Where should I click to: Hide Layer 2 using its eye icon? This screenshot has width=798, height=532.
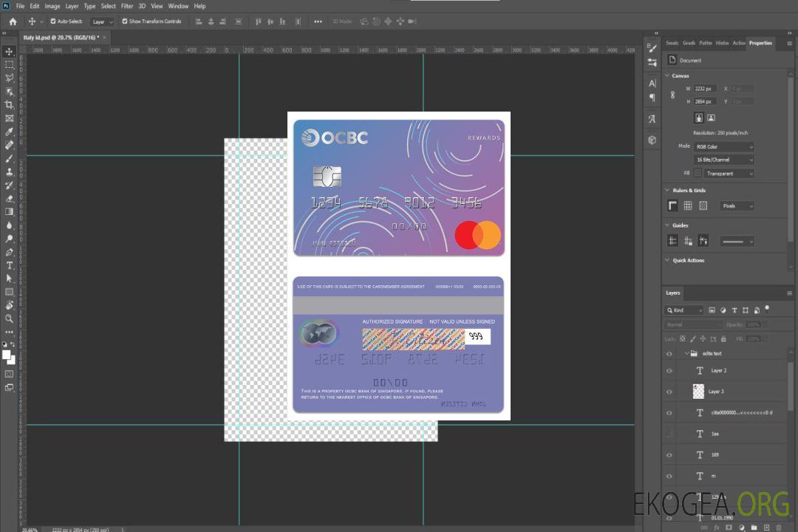coord(669,371)
